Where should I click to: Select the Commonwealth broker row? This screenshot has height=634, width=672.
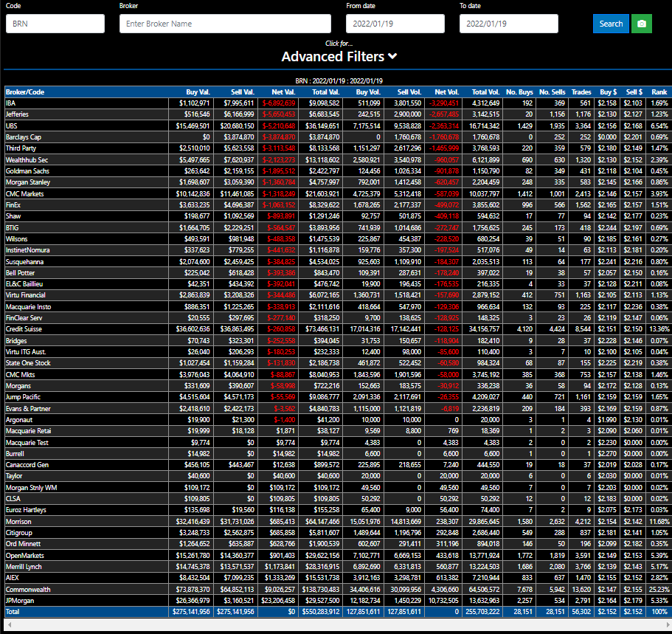[x=27, y=590]
